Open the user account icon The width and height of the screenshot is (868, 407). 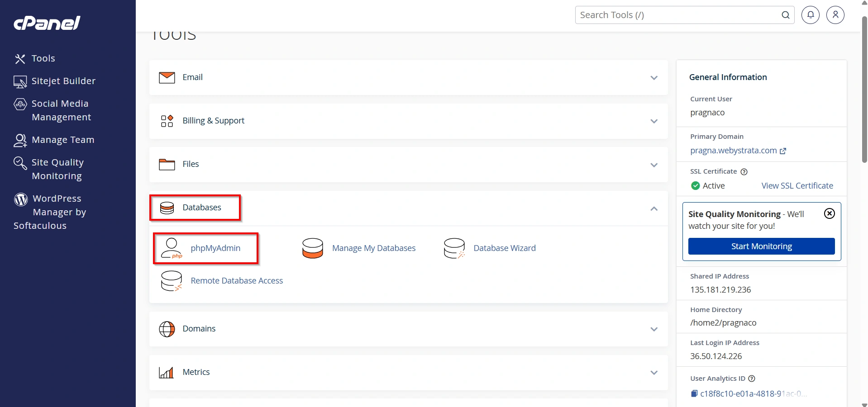(x=835, y=15)
